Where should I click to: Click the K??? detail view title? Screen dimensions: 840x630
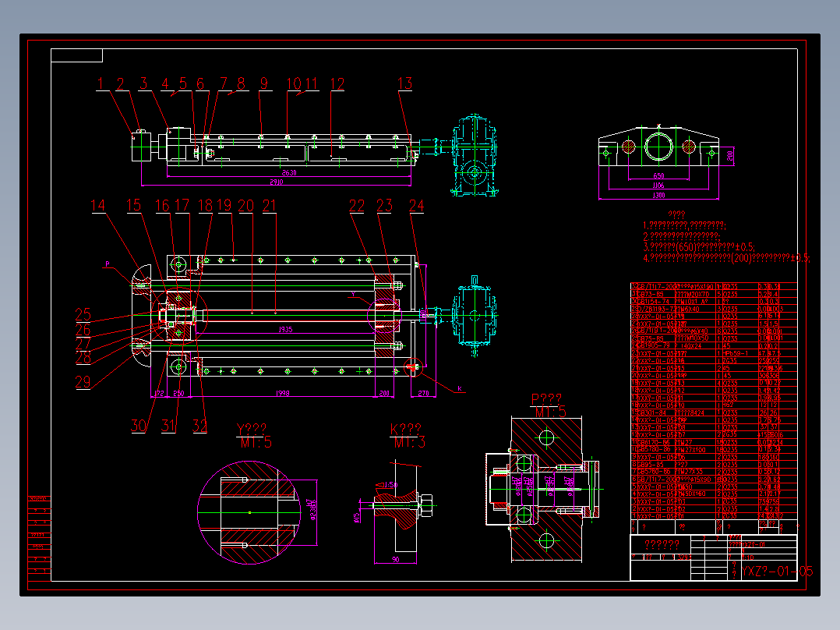pos(405,430)
